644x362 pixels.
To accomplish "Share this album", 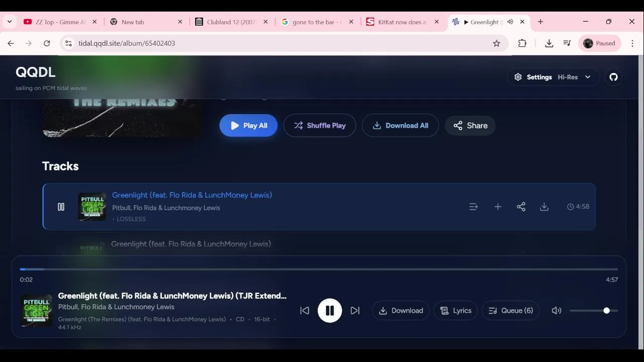I will (x=470, y=126).
